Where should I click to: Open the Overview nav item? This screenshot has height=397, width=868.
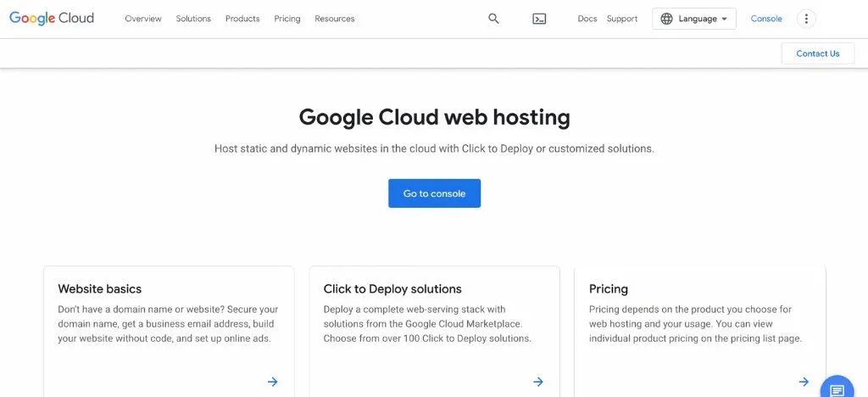(x=143, y=19)
